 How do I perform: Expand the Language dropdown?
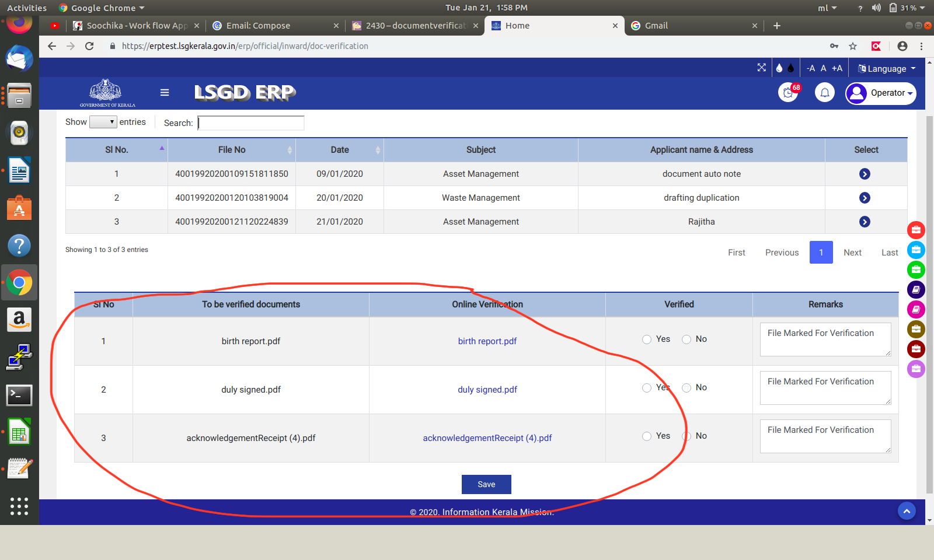(x=886, y=68)
